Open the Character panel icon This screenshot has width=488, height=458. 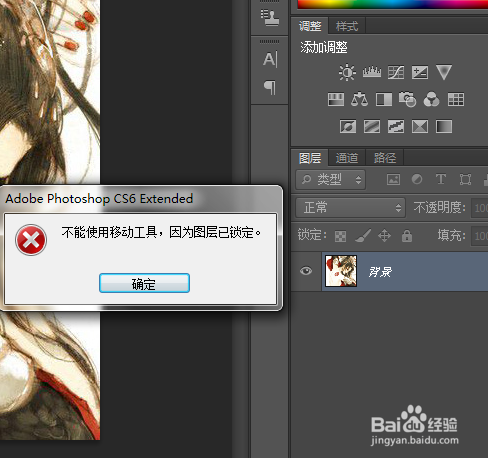click(270, 60)
